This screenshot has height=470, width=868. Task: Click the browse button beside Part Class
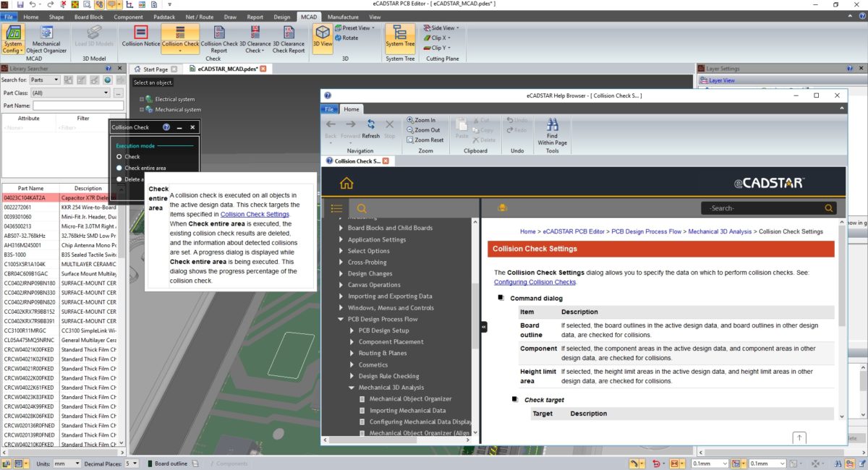[x=119, y=93]
